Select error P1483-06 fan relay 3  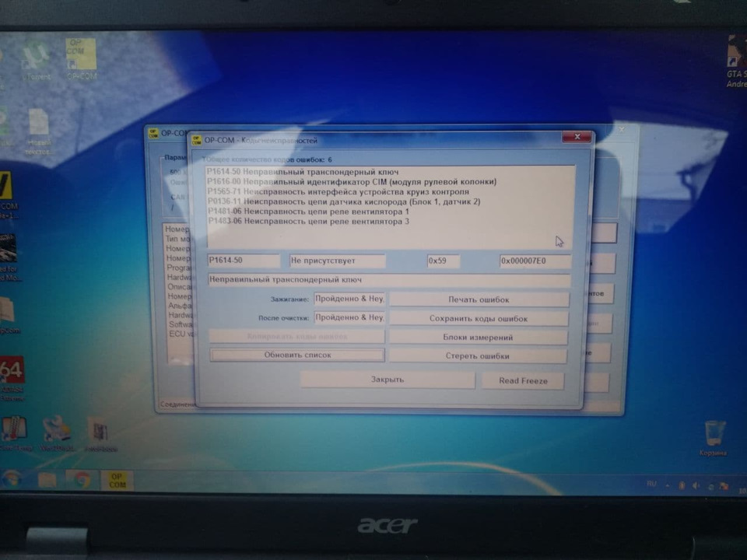(x=309, y=222)
